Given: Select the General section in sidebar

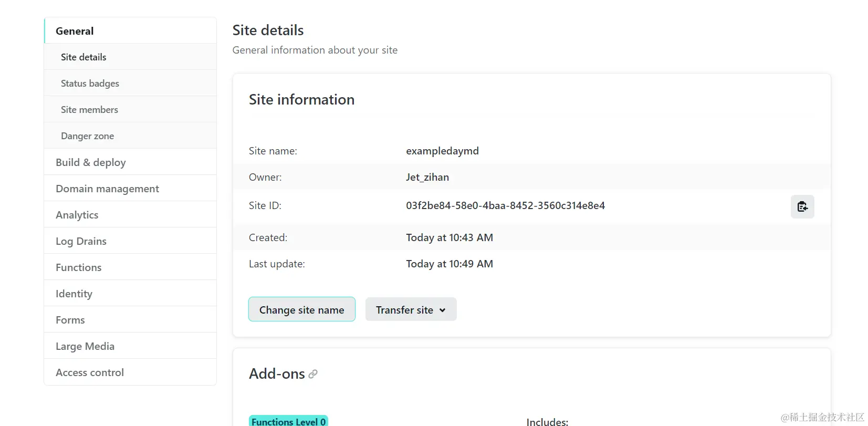Looking at the screenshot, I should tap(130, 30).
